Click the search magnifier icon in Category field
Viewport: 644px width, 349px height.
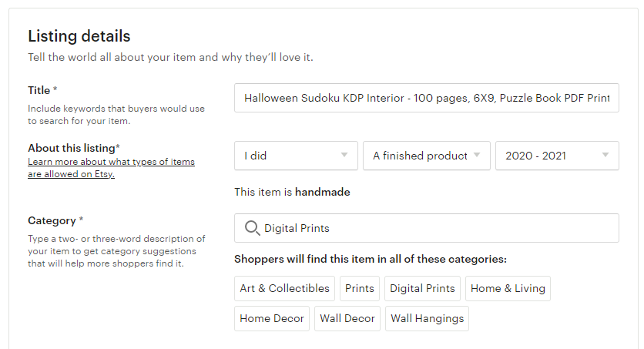(x=252, y=228)
